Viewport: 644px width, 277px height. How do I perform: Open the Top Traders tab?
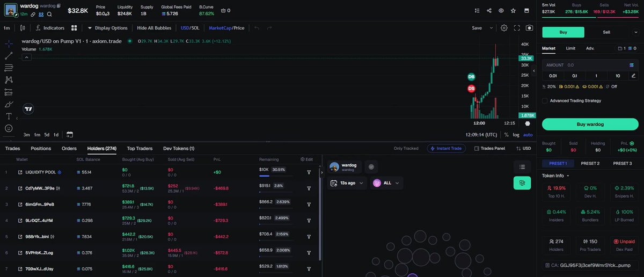140,148
